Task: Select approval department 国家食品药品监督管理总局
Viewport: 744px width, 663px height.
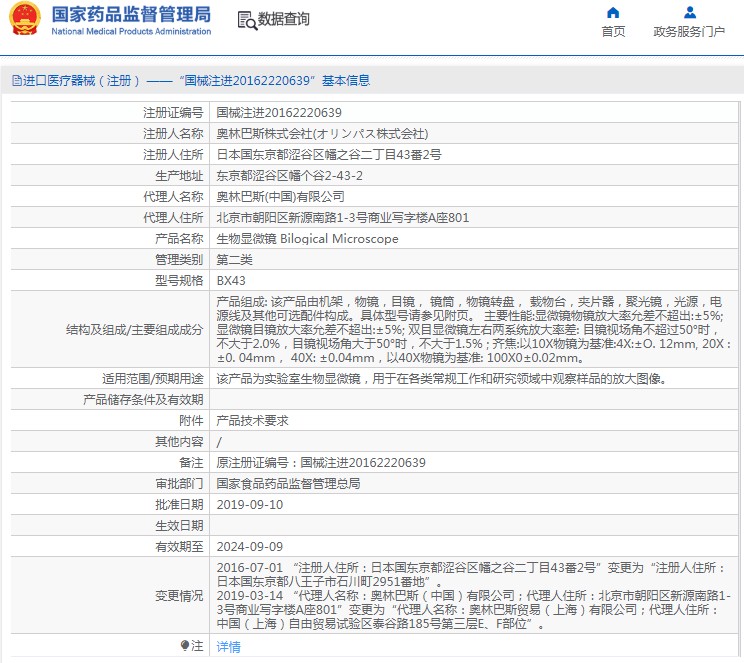Action: 288,484
